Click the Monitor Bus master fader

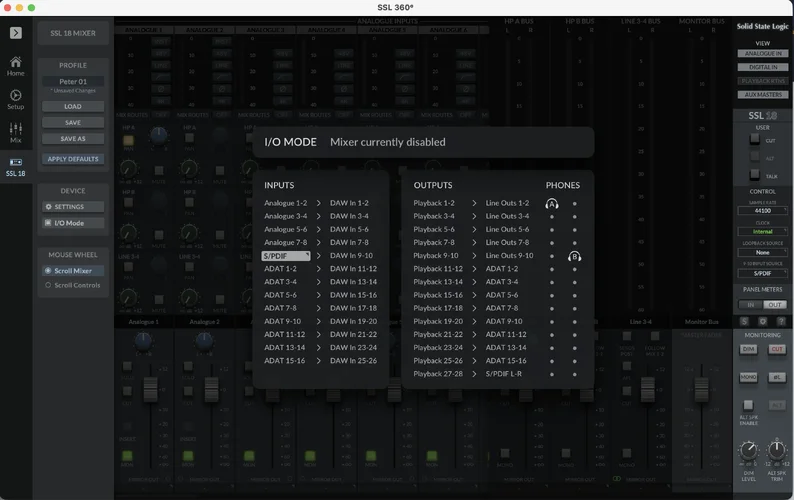(701, 389)
